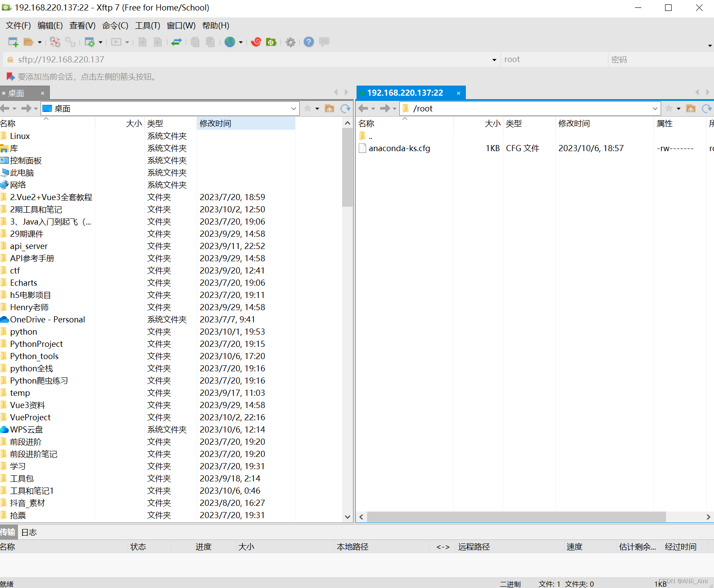This screenshot has width=714, height=588.
Task: Sort remote files by 大小 column
Action: 478,124
